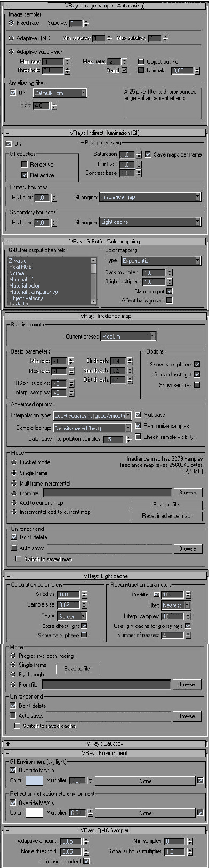Enable Affect background checkbox

point(170,300)
